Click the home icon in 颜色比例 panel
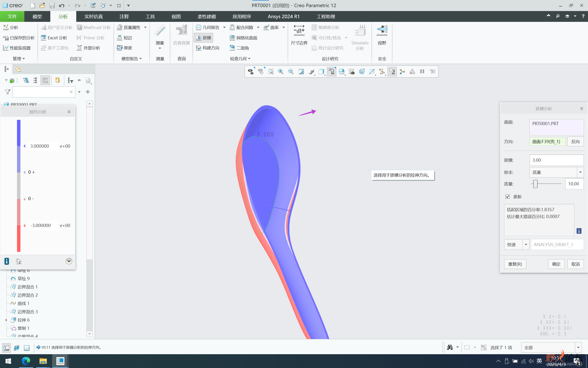 coord(19,261)
